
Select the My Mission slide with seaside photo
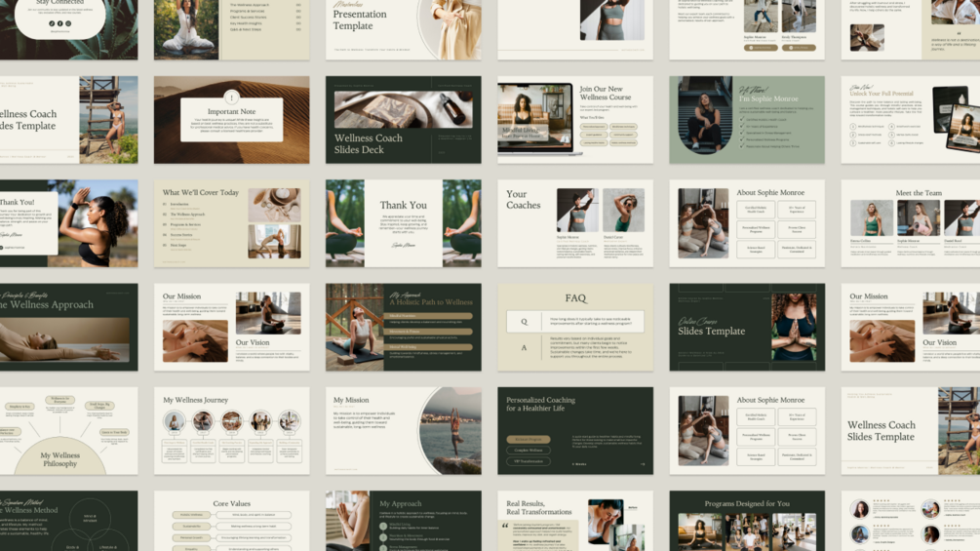click(403, 431)
